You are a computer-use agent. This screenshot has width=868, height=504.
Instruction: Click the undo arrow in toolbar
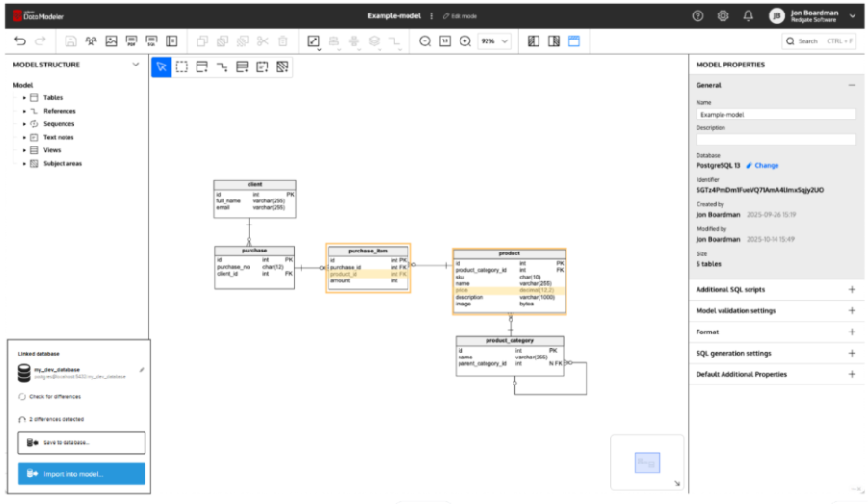point(19,41)
